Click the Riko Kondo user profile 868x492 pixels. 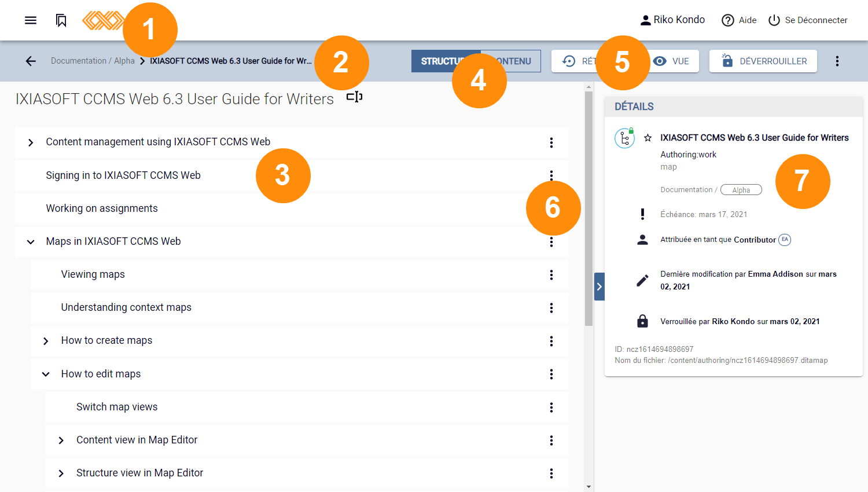point(672,20)
